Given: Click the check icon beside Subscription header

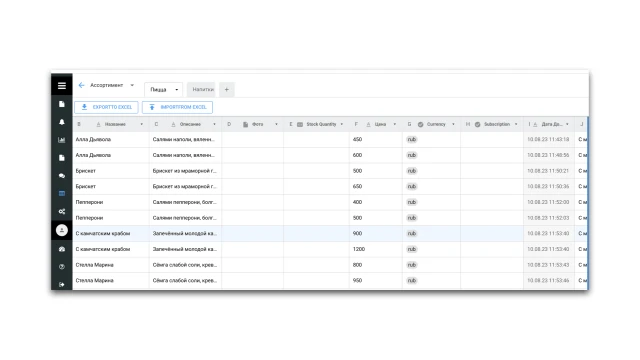Looking at the screenshot, I should pos(478,124).
